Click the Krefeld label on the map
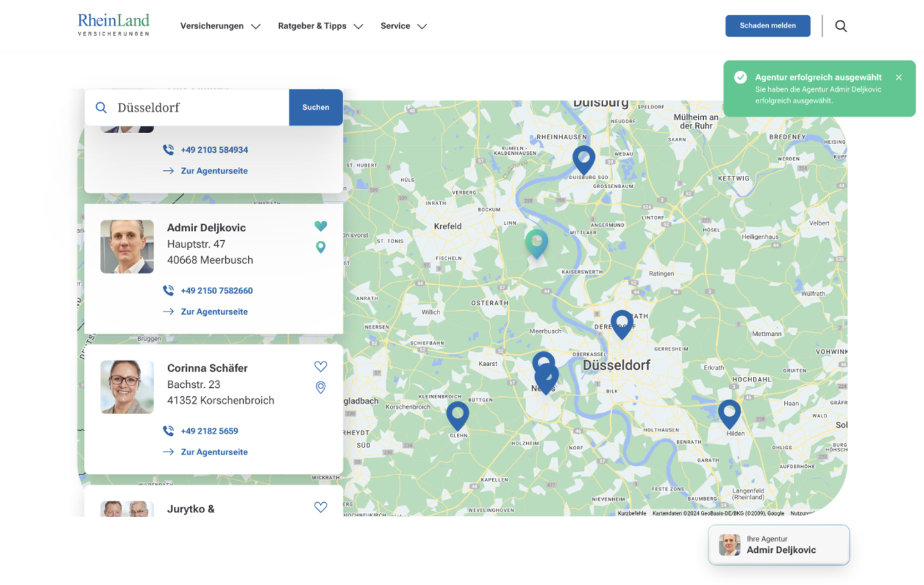This screenshot has height=585, width=924. pos(447,226)
